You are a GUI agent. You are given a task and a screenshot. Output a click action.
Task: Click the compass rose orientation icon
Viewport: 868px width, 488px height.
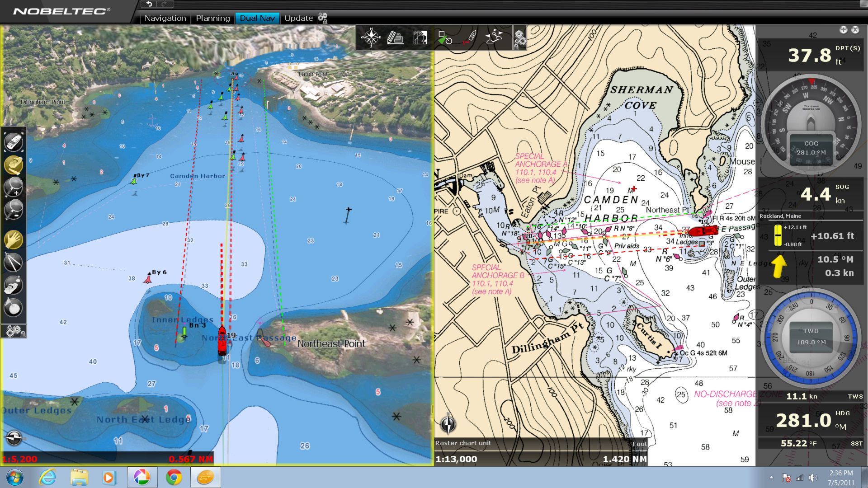pyautogui.click(x=372, y=38)
